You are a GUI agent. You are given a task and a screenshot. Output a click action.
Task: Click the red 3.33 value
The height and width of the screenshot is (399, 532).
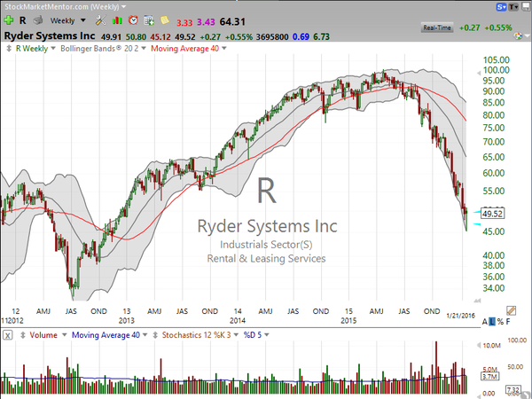coord(184,22)
